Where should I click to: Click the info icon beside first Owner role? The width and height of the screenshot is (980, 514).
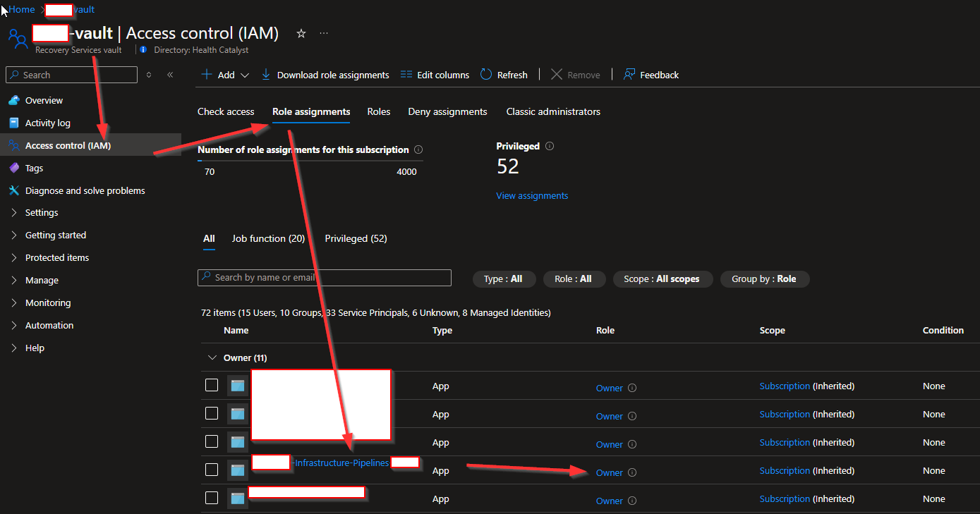(632, 388)
